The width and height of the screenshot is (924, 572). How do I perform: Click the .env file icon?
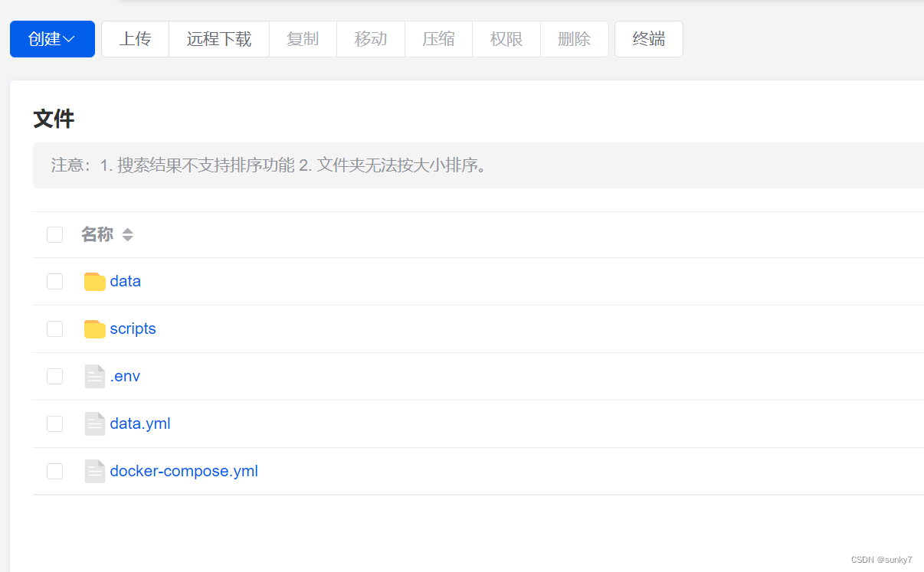[94, 376]
